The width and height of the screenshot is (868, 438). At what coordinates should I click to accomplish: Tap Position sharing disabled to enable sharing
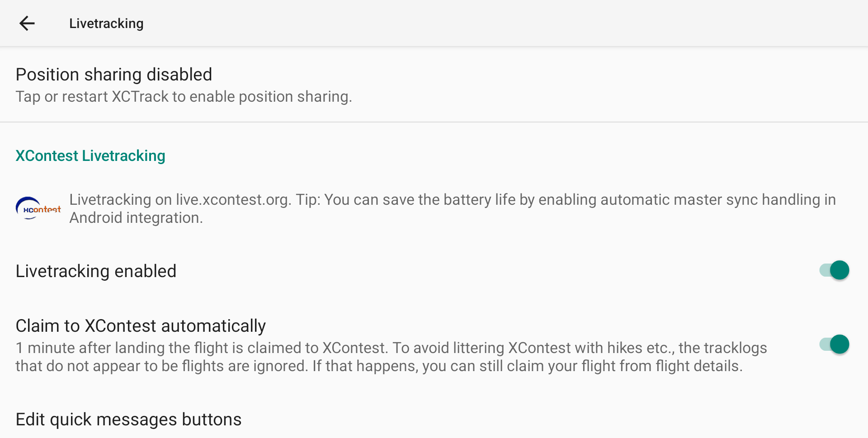click(434, 85)
